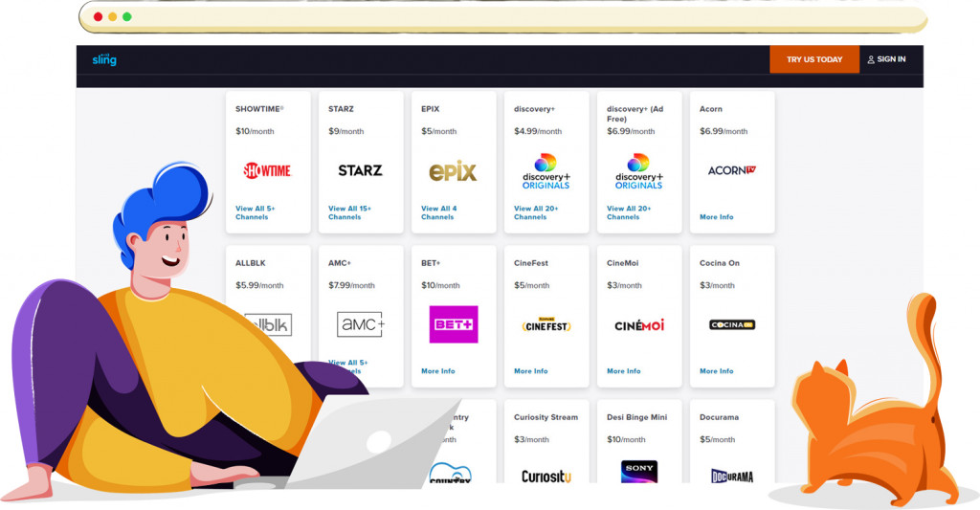Viewport: 980px width, 510px height.
Task: Open More Info for CineMoi
Action: [624, 371]
